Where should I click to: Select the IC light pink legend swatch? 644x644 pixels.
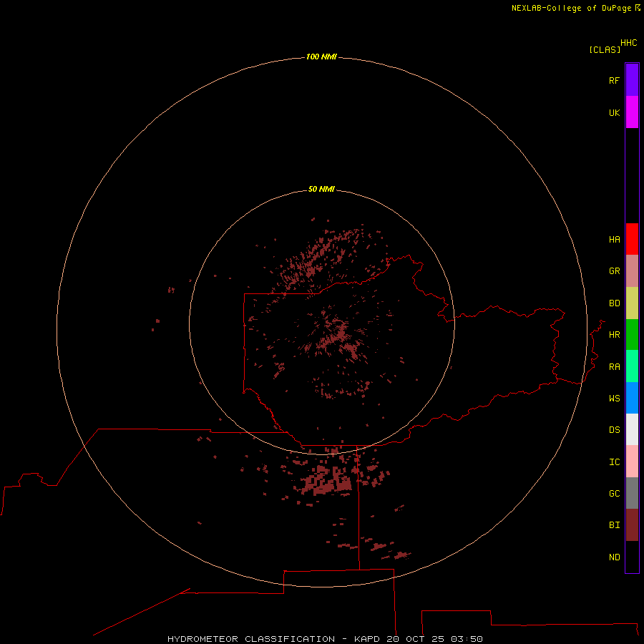click(x=632, y=462)
